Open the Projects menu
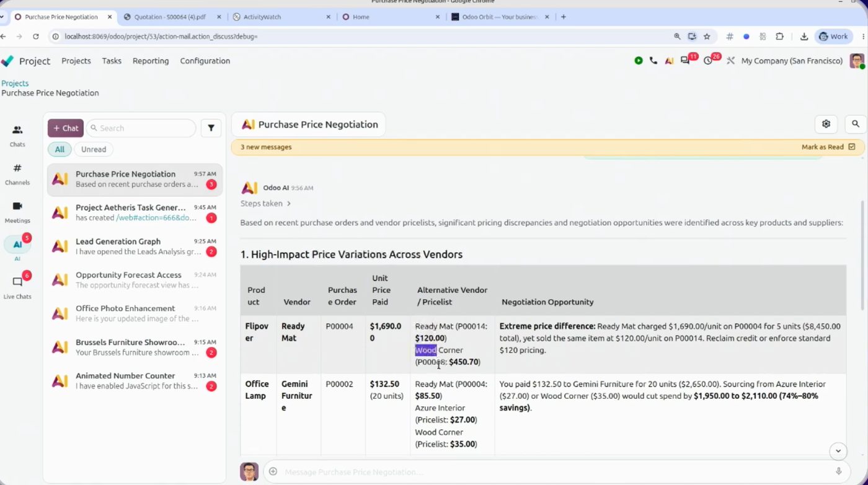Screen dimensions: 868x485 pyautogui.click(x=76, y=61)
